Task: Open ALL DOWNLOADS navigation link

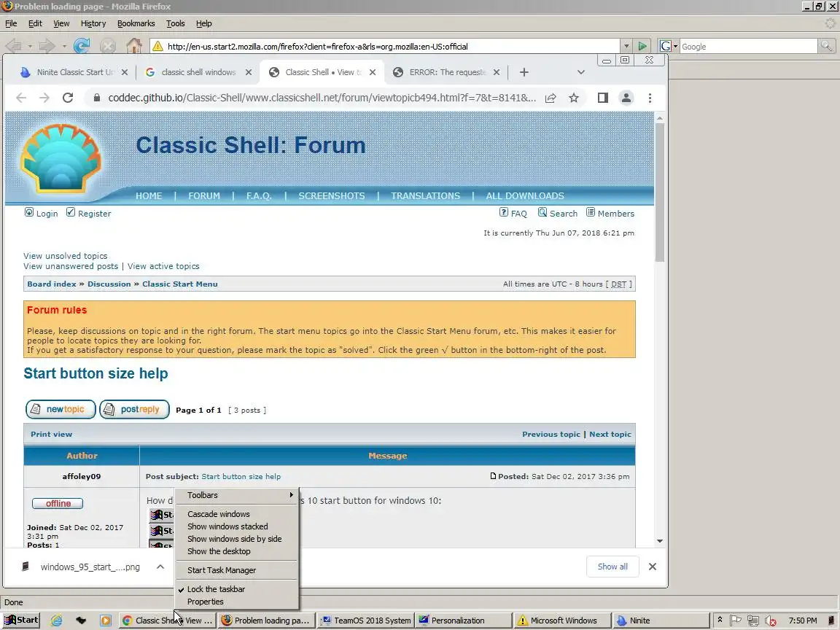Action: pos(525,196)
